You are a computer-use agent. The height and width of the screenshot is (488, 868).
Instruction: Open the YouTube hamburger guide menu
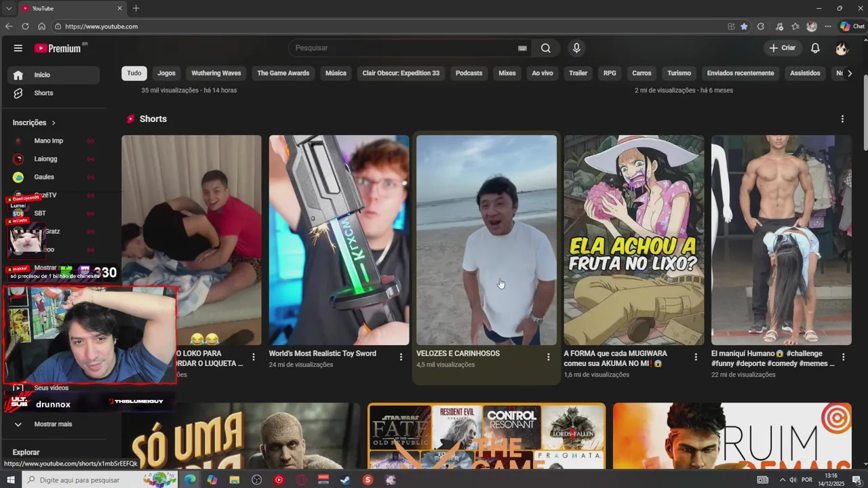pyautogui.click(x=18, y=48)
